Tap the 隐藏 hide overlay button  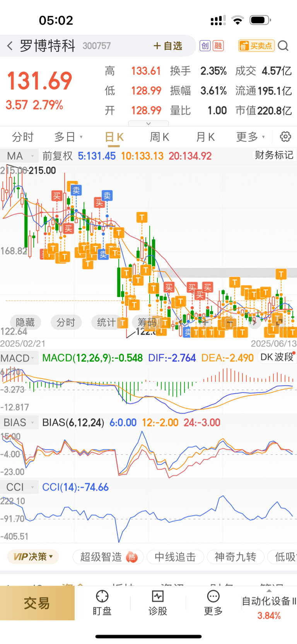point(25,322)
